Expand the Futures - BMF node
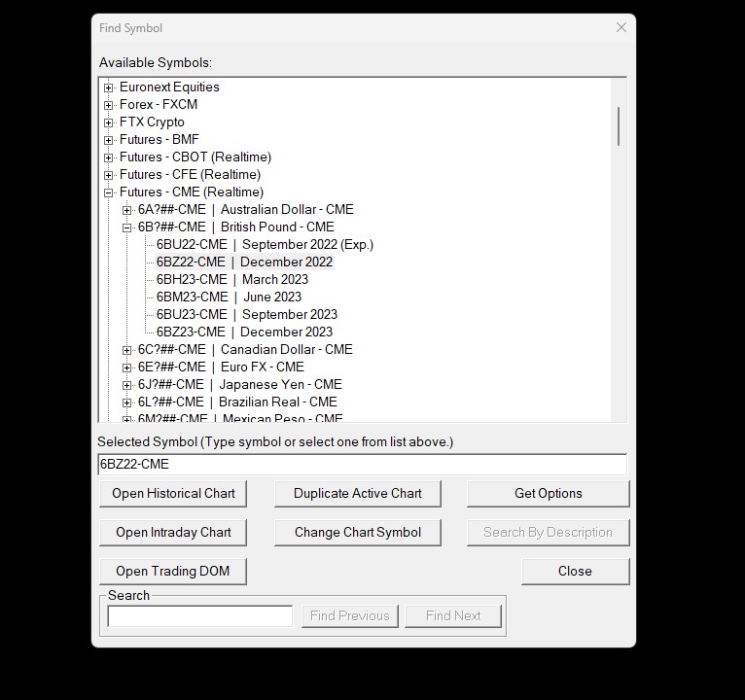This screenshot has height=700, width=745. pos(108,141)
